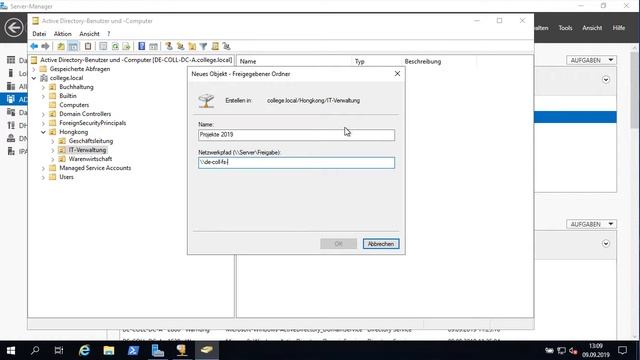The width and height of the screenshot is (640, 360).
Task: Open the Datei menu
Action: 39,34
